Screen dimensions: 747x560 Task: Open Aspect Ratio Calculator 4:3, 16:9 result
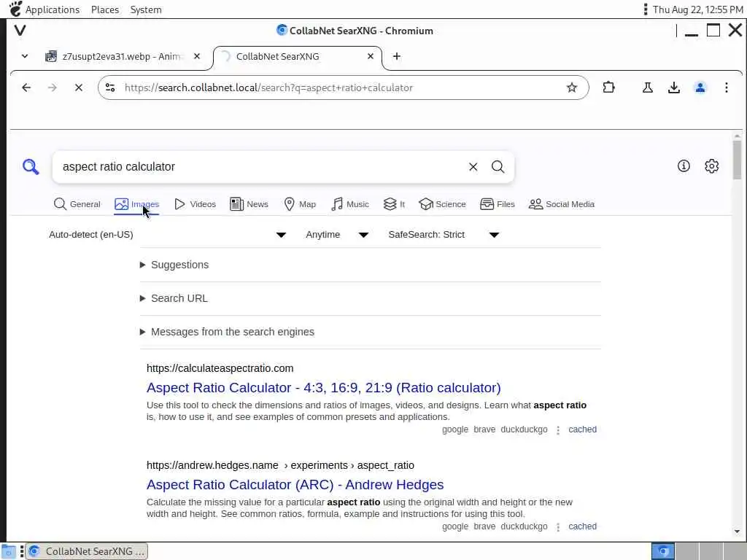pos(323,388)
